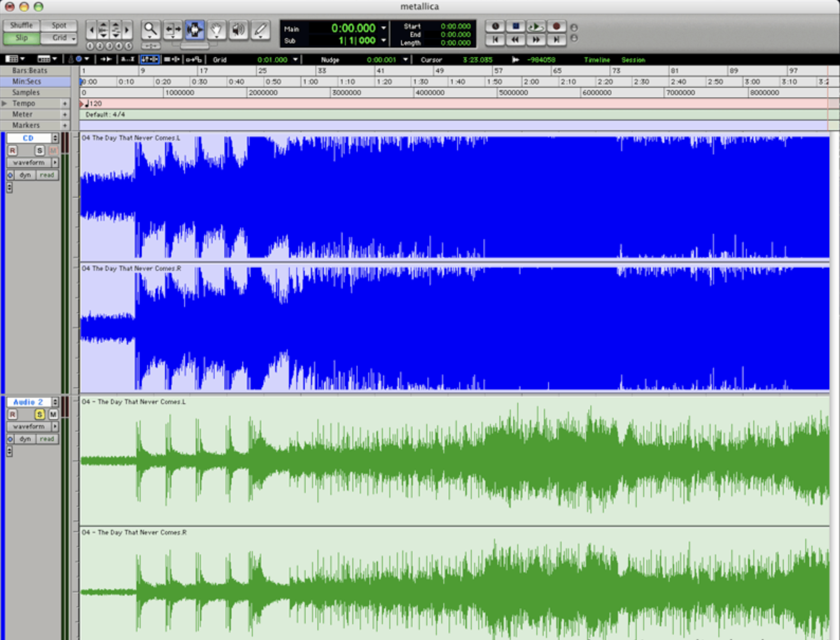Click the Fast Forward transport button
The height and width of the screenshot is (640, 840).
536,40
